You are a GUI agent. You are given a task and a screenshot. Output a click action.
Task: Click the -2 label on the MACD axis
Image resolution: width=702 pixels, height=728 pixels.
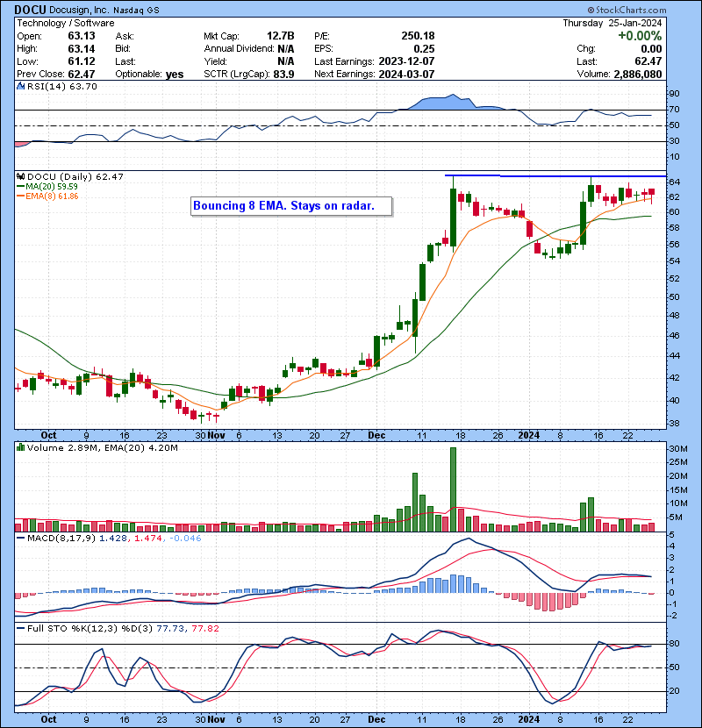(673, 616)
